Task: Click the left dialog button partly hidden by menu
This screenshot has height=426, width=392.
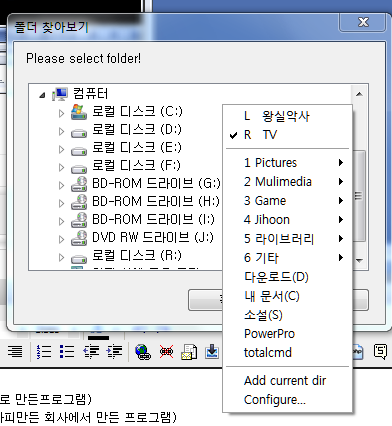Action: (205, 300)
